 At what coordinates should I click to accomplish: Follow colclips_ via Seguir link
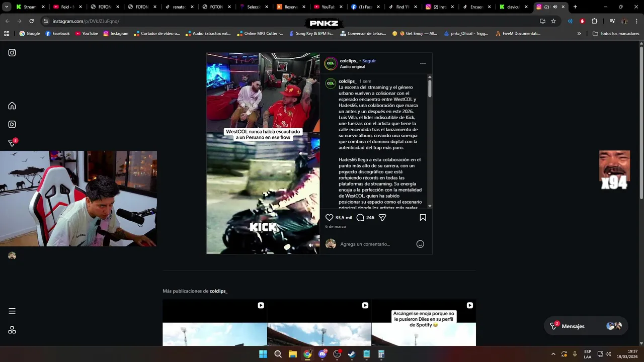point(369,61)
